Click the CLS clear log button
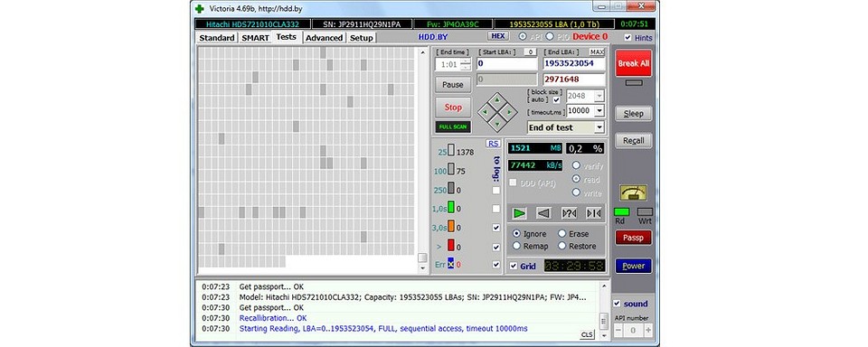868x347 pixels. click(587, 334)
